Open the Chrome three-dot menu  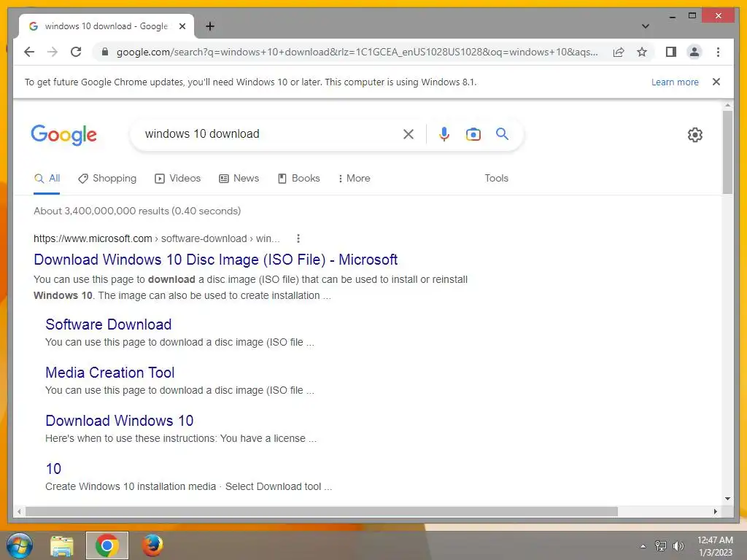(718, 52)
